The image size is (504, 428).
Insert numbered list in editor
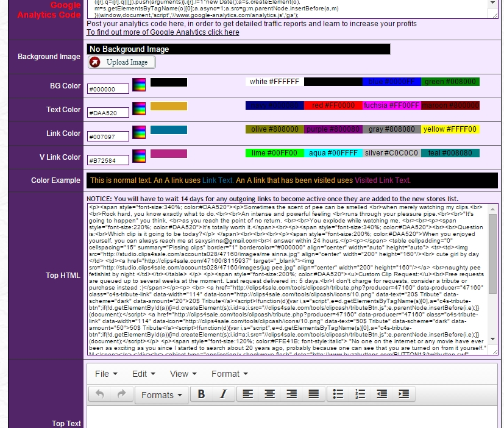click(360, 394)
